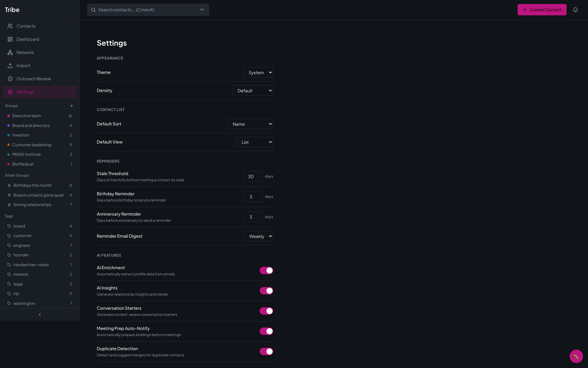
Task: Open the Theme dropdown
Action: tap(258, 72)
